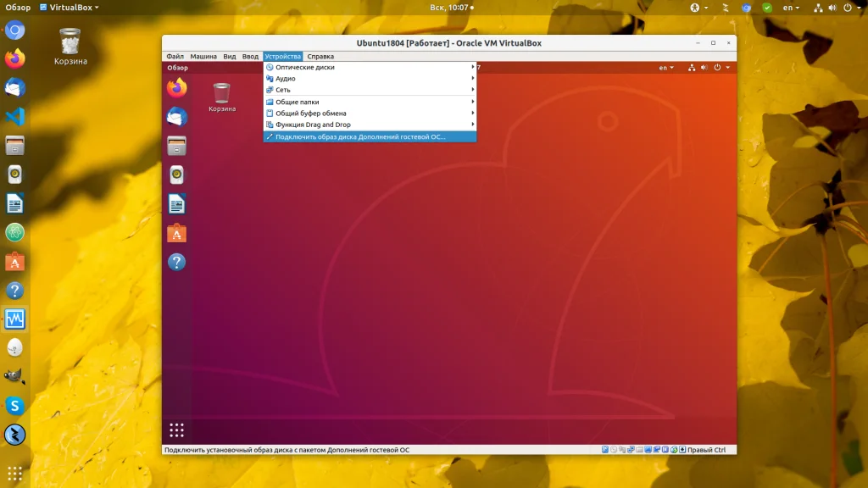Click the hard disk activity status bar icon
The width and height of the screenshot is (868, 488).
[x=605, y=450]
